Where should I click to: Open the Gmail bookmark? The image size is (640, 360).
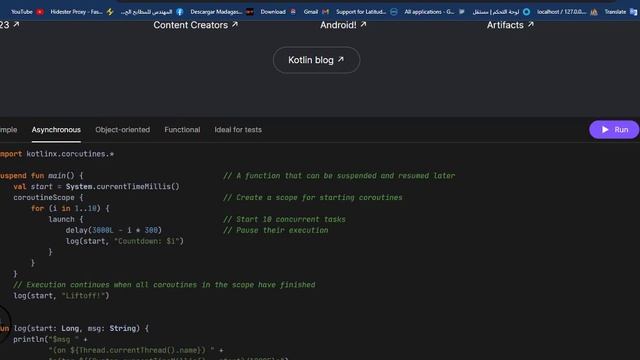coord(316,12)
